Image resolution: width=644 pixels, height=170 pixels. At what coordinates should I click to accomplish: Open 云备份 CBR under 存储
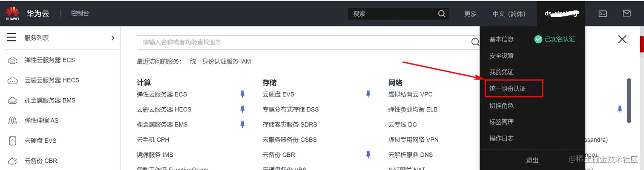point(279,155)
